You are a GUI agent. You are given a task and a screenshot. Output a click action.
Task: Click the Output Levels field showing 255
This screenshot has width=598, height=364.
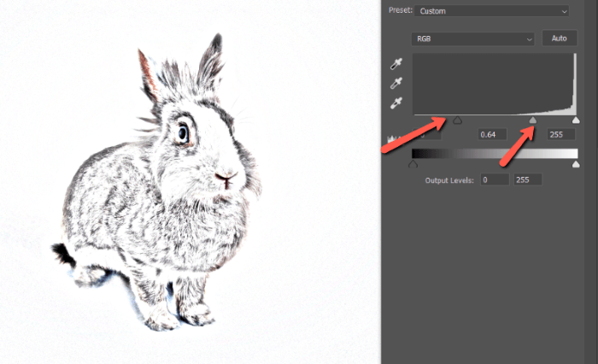pos(527,180)
